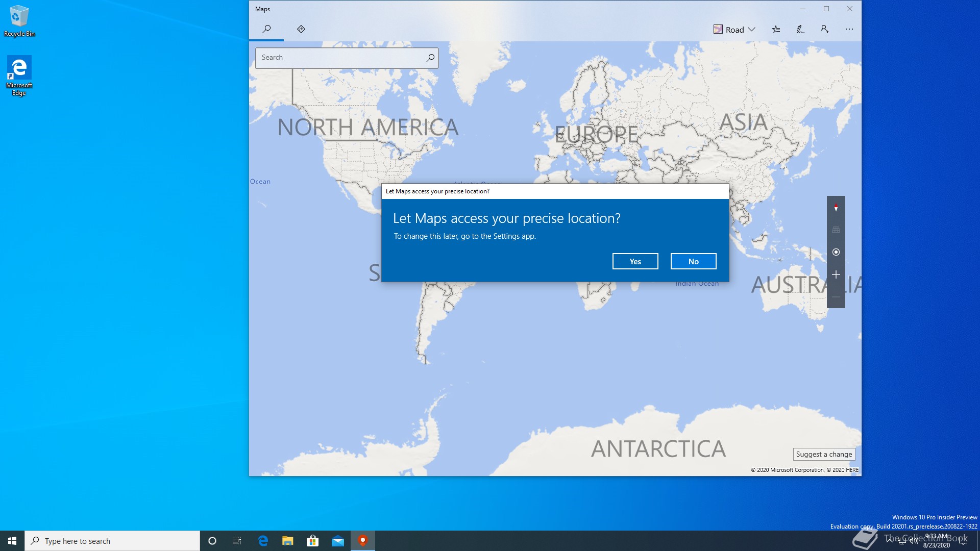
Task: Deny location access with No
Action: (693, 261)
